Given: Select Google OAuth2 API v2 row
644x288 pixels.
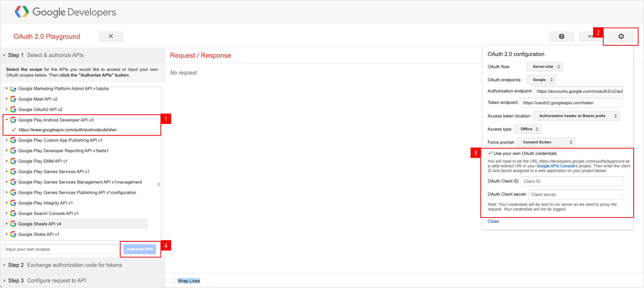Looking at the screenshot, I should coord(76,110).
